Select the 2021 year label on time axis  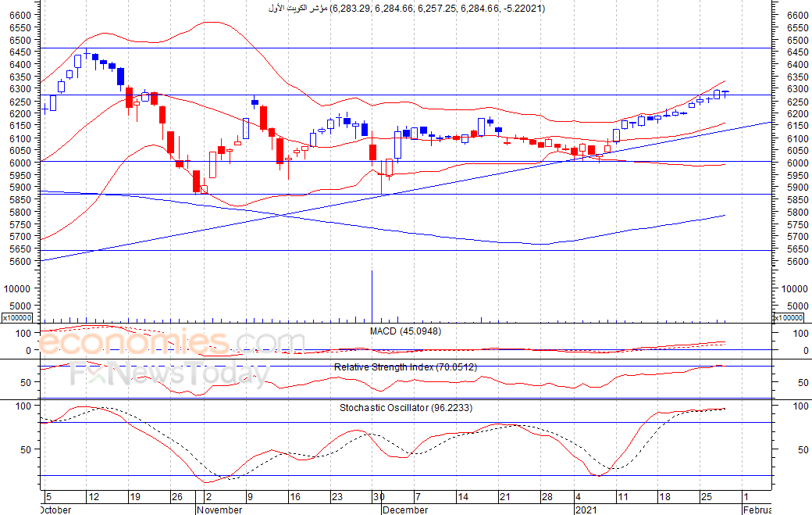(x=586, y=510)
